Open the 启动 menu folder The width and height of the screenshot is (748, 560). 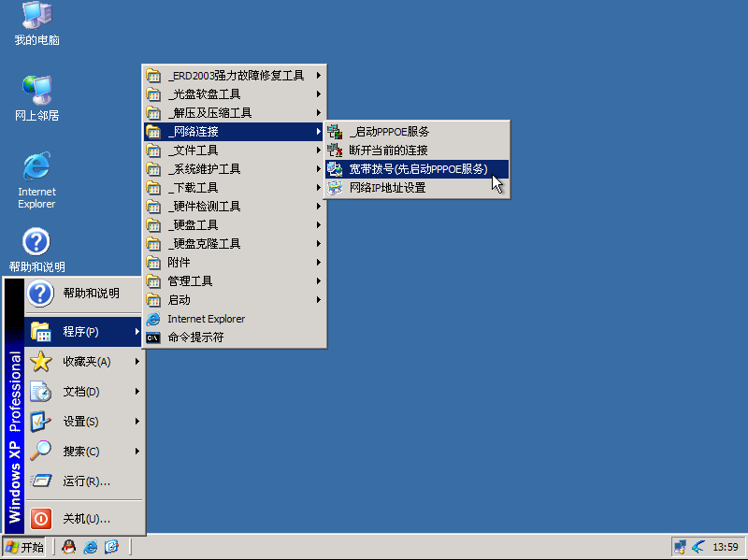pos(235,300)
